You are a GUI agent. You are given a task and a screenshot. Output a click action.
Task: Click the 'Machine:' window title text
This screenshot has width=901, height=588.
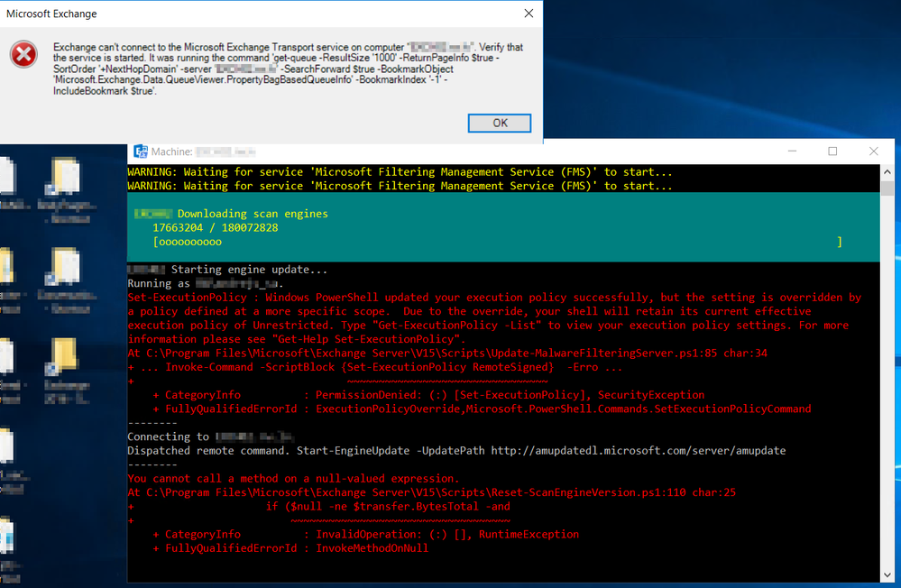point(171,152)
